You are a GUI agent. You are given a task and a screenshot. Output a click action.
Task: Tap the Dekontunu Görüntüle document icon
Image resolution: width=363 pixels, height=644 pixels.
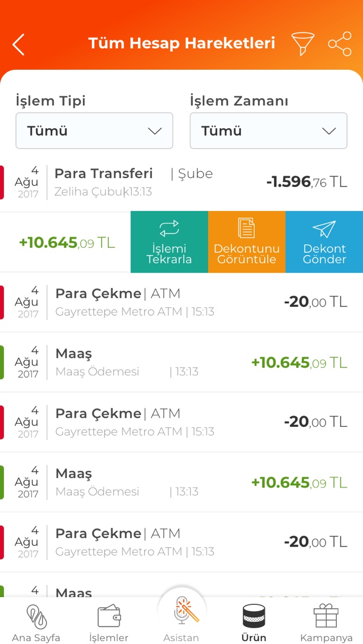(246, 228)
